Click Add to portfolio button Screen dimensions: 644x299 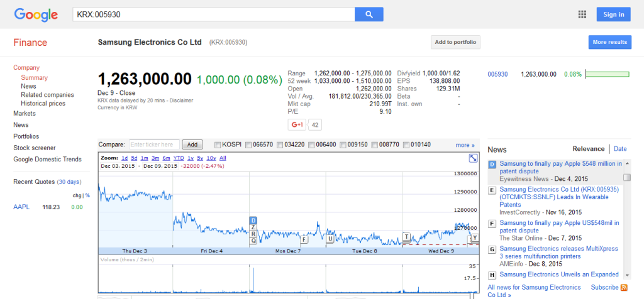[455, 42]
